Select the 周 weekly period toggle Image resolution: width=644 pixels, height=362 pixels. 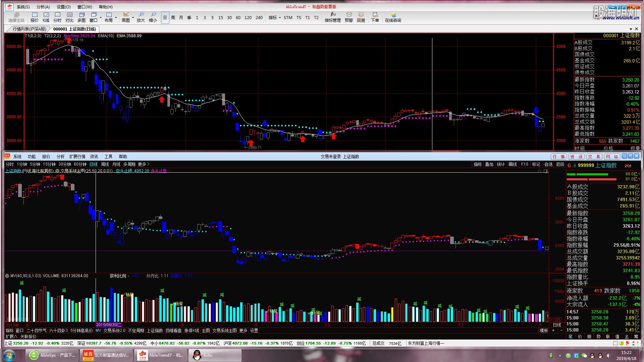(173, 17)
